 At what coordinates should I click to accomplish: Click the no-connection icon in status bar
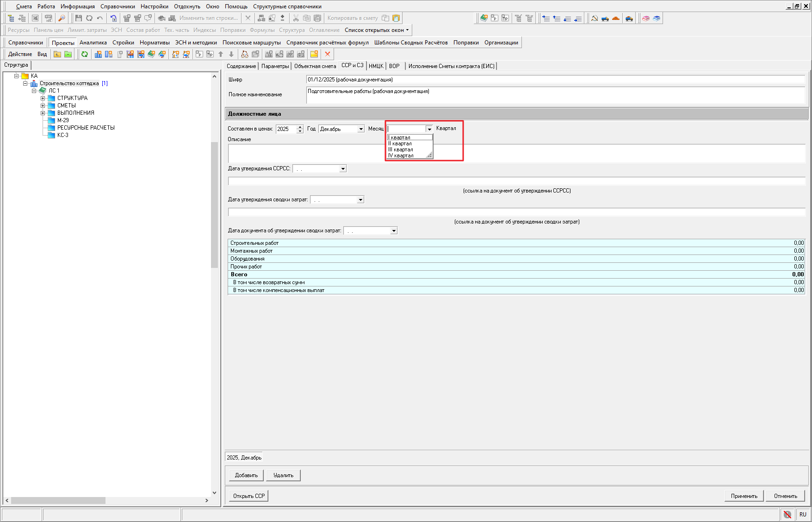pyautogui.click(x=787, y=514)
